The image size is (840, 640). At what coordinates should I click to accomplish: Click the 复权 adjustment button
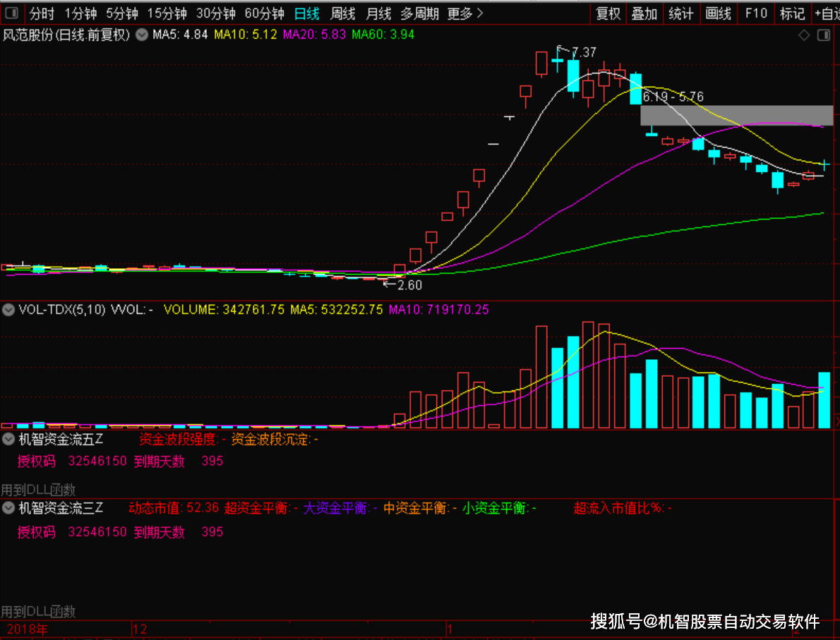[608, 13]
